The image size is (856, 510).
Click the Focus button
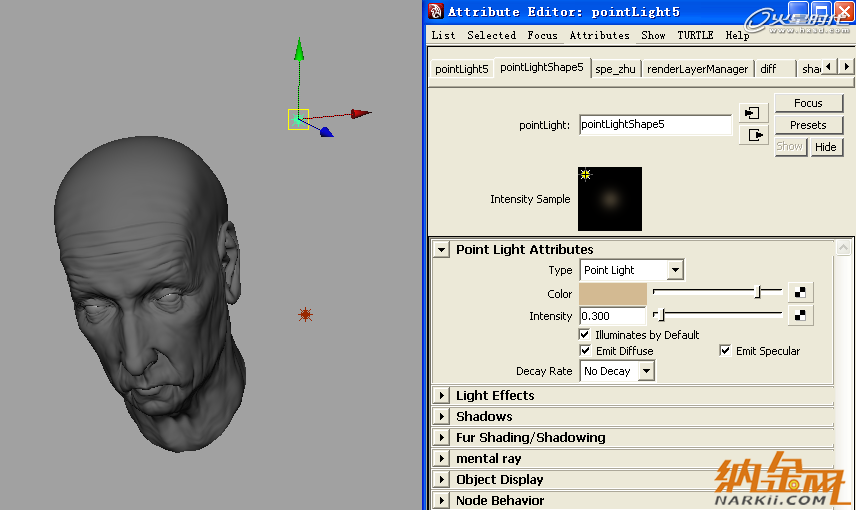tap(809, 103)
